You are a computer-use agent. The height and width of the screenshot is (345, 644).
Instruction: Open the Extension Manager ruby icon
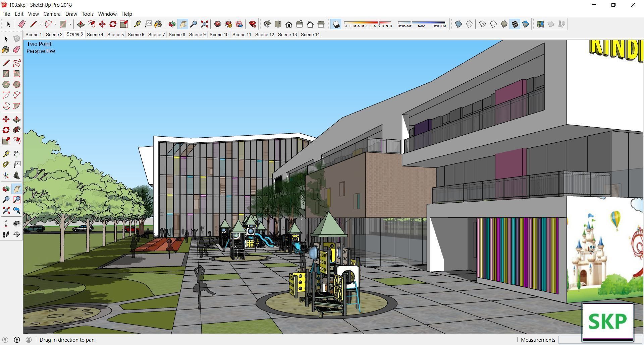click(x=253, y=24)
